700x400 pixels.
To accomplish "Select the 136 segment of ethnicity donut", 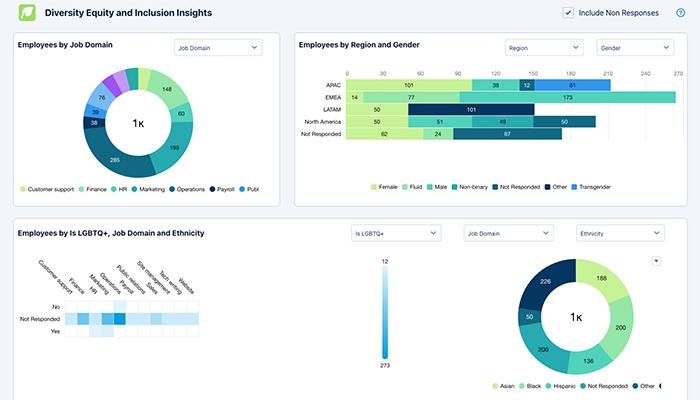I will point(588,361).
